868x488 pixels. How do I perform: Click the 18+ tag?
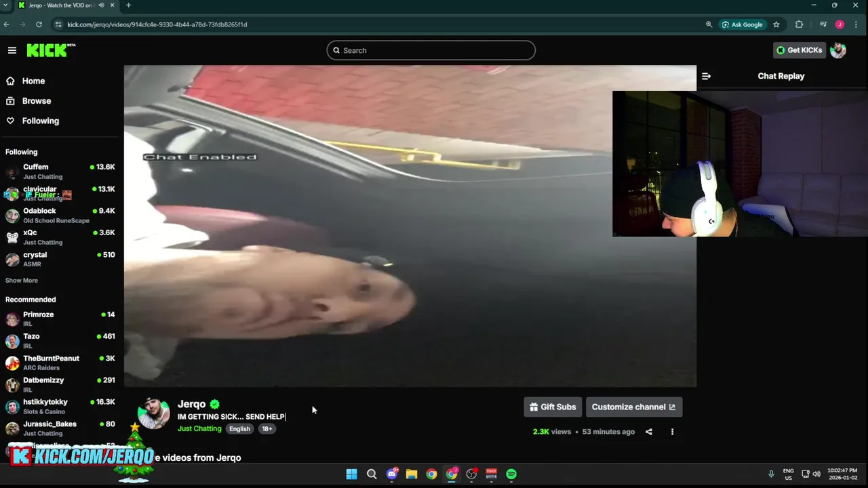pyautogui.click(x=267, y=428)
